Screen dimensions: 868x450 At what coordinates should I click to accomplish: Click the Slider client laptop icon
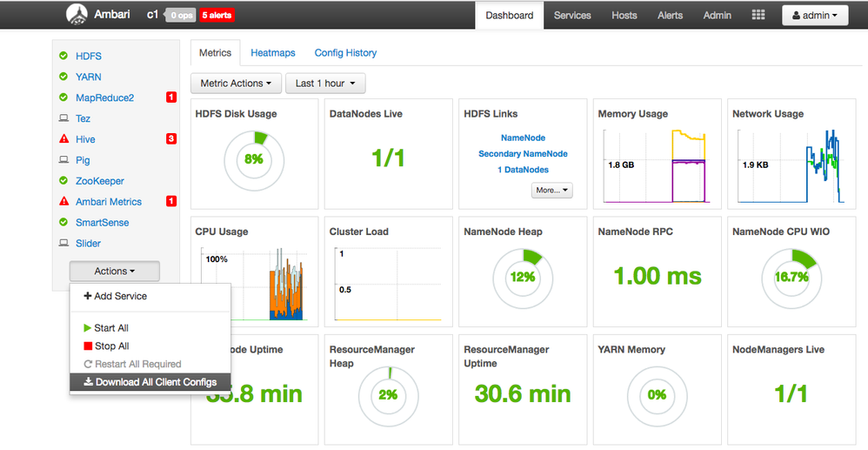(63, 243)
